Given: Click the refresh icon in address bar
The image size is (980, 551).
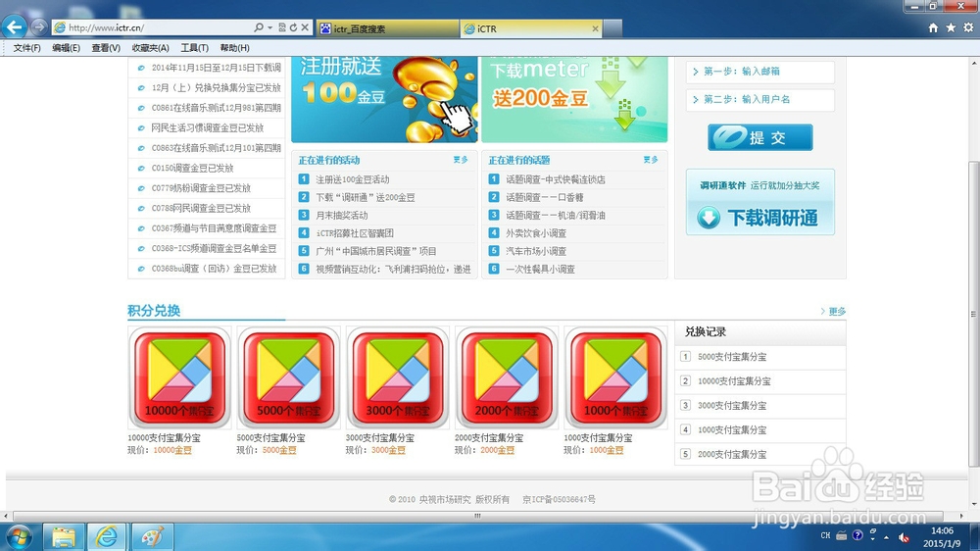Looking at the screenshot, I should (293, 27).
